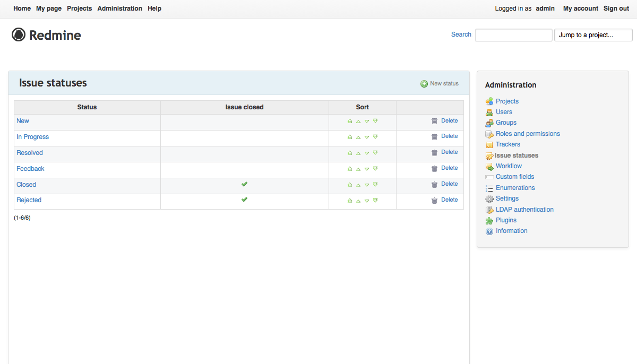Move Resolved status to top
The image size is (637, 364).
click(x=350, y=153)
